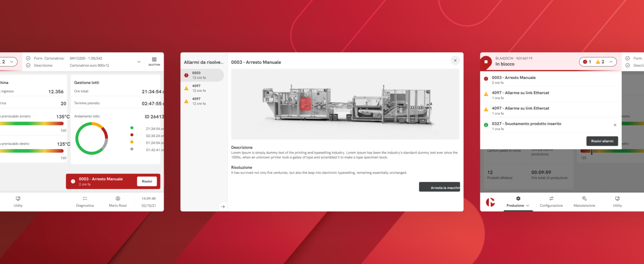The image size is (644, 264).
Task: Expand the Cartonatrice format dropdown chevron
Action: tap(139, 62)
